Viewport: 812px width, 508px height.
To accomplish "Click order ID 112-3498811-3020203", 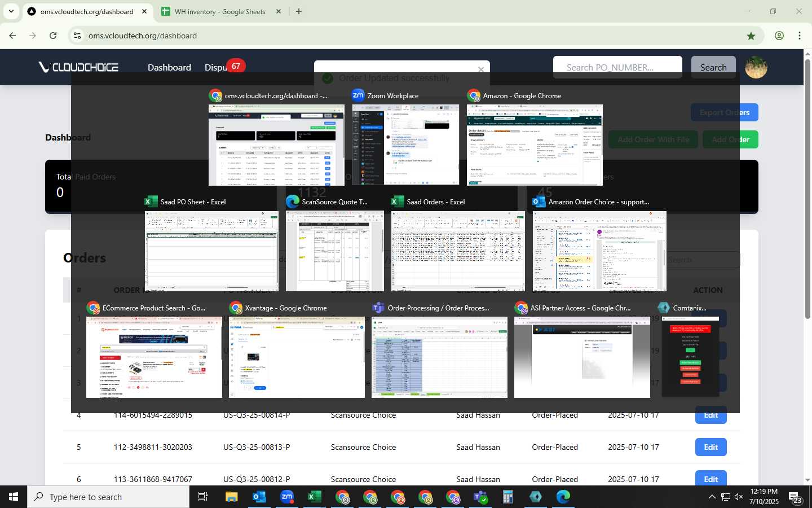I will 153,447.
